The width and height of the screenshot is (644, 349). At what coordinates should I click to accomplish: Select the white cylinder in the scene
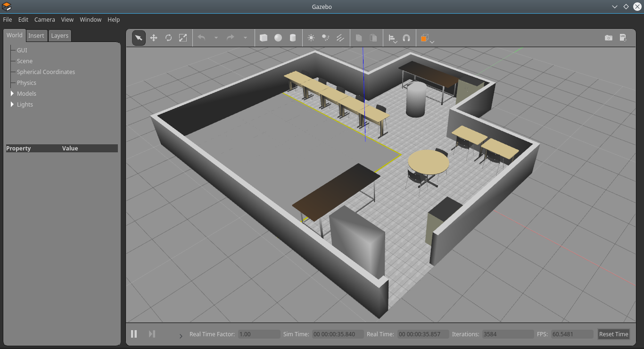point(416,99)
